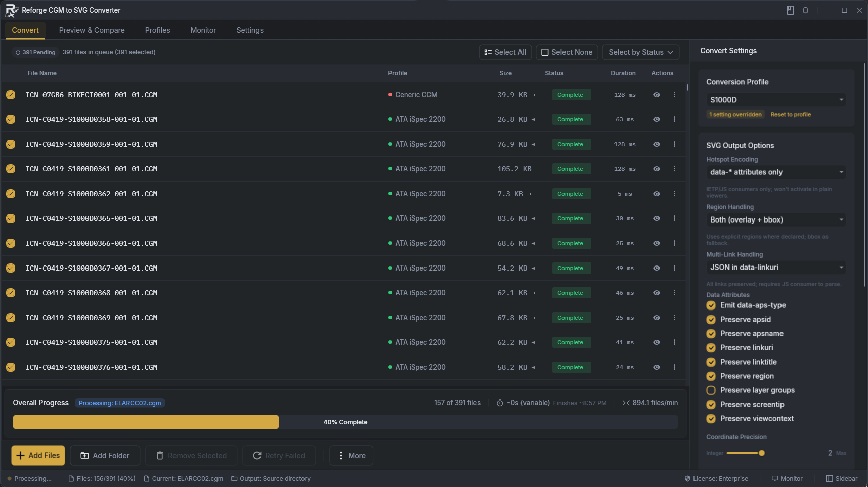This screenshot has height=487, width=868.
Task: Click the Duration column header
Action: pyautogui.click(x=623, y=73)
